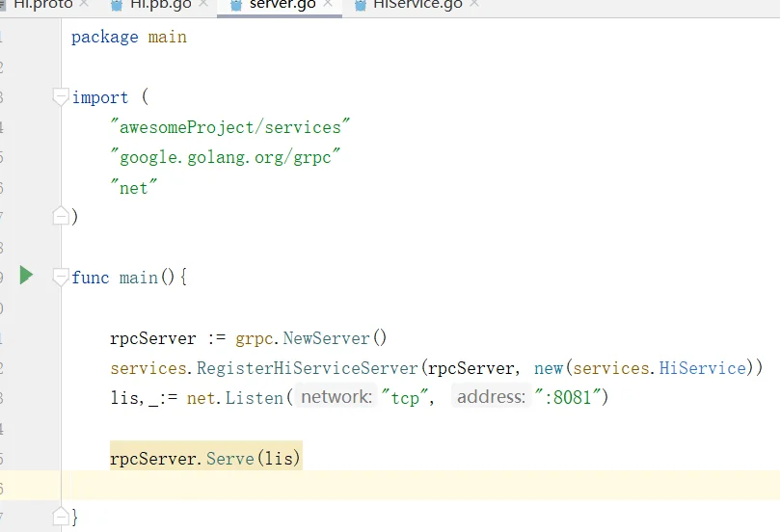780x532 pixels.
Task: Switch to the HiService.go tab
Action: (x=417, y=5)
